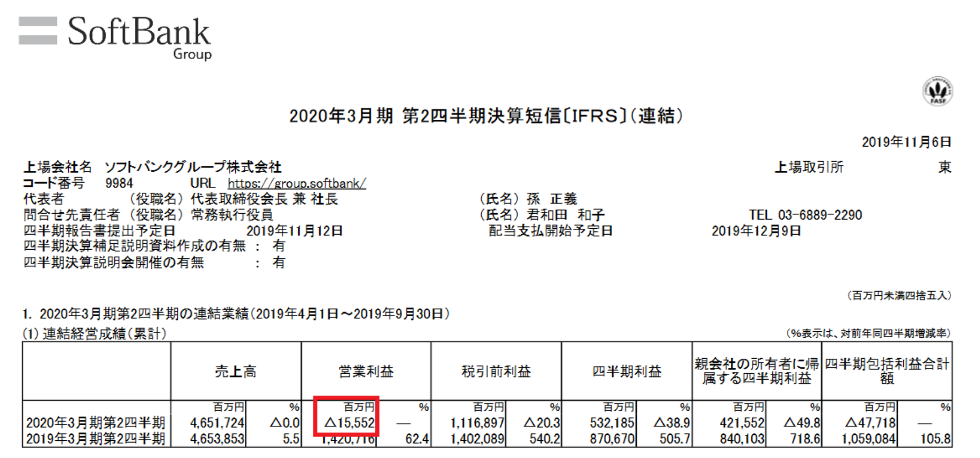
Task: Select the stock code 9984
Action: (119, 183)
